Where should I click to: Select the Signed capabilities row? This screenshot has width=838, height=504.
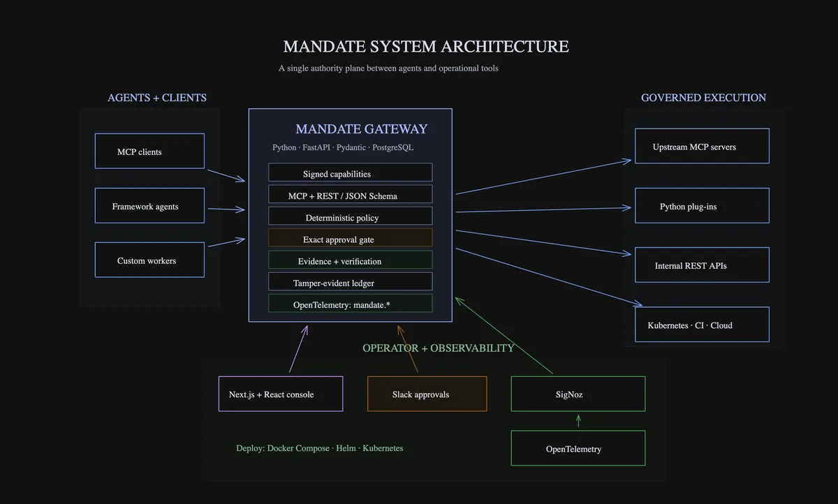click(x=351, y=172)
